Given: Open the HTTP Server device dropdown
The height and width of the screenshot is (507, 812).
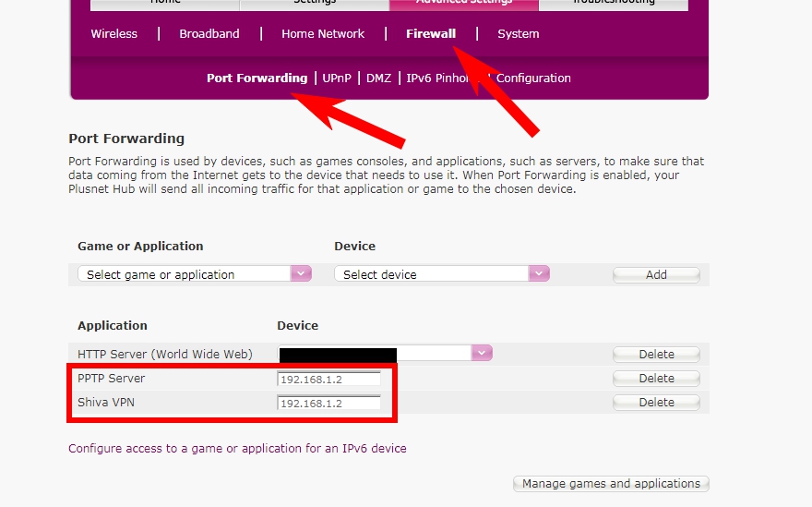Looking at the screenshot, I should click(481, 354).
